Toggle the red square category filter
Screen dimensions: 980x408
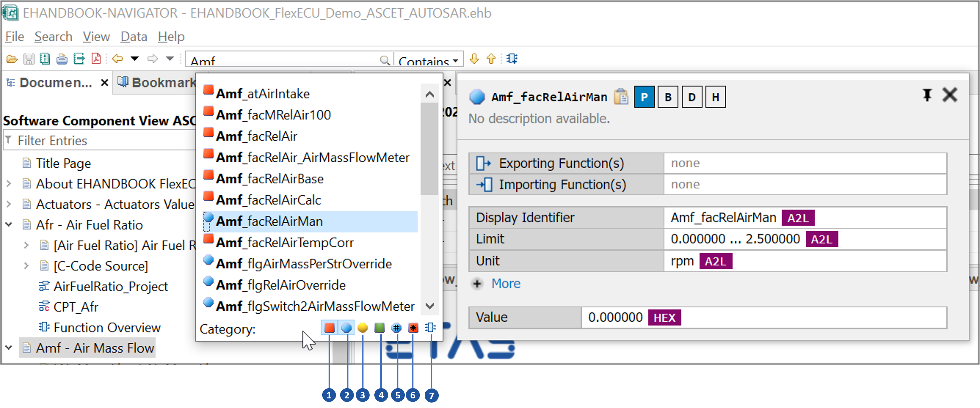(330, 327)
